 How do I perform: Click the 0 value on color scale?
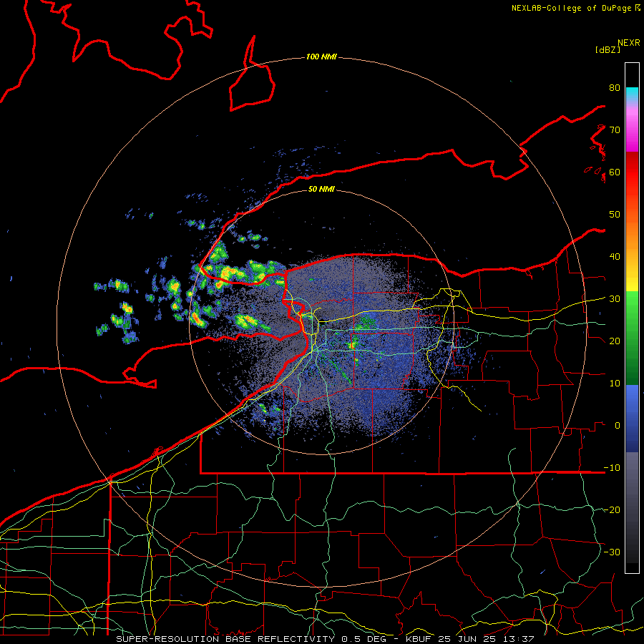(618, 426)
